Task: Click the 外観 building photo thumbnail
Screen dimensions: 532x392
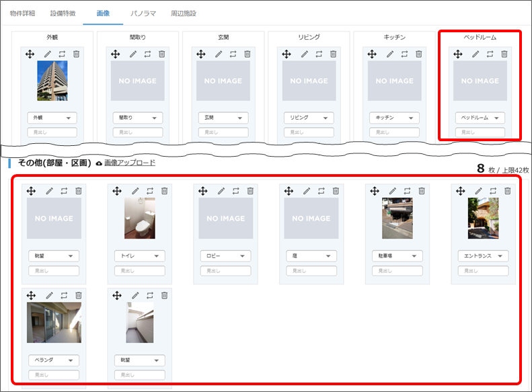Action: tap(52, 81)
